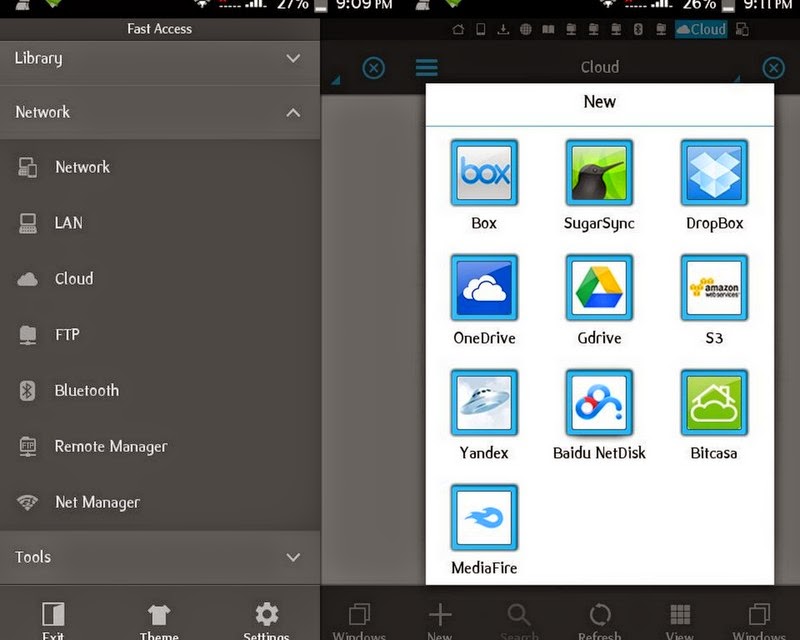Open the Download window icon in top bar
This screenshot has height=640, width=800.
pos(503,29)
